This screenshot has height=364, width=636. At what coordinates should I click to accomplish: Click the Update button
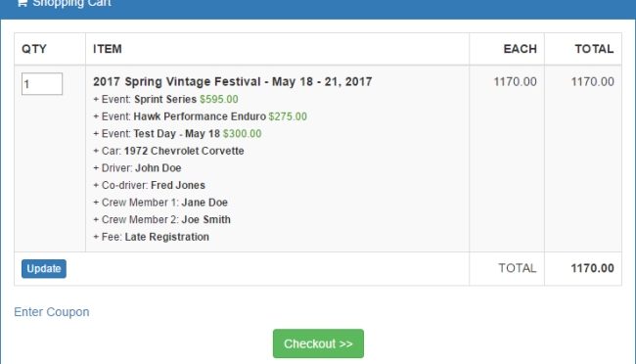44,269
